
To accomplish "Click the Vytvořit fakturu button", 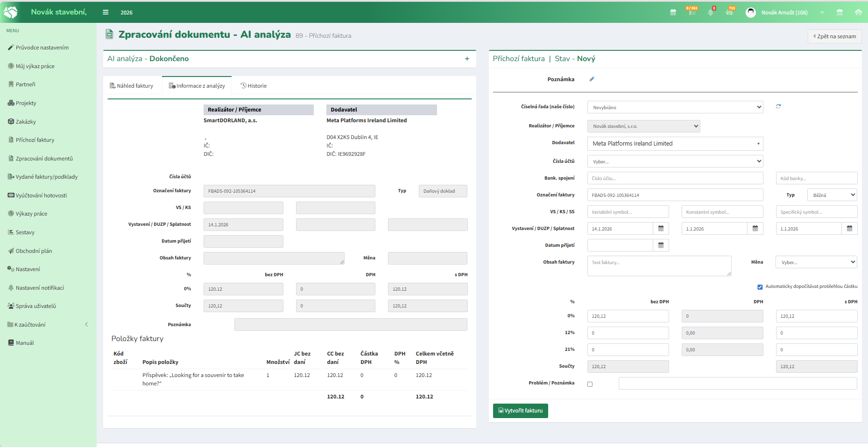I will [x=520, y=411].
